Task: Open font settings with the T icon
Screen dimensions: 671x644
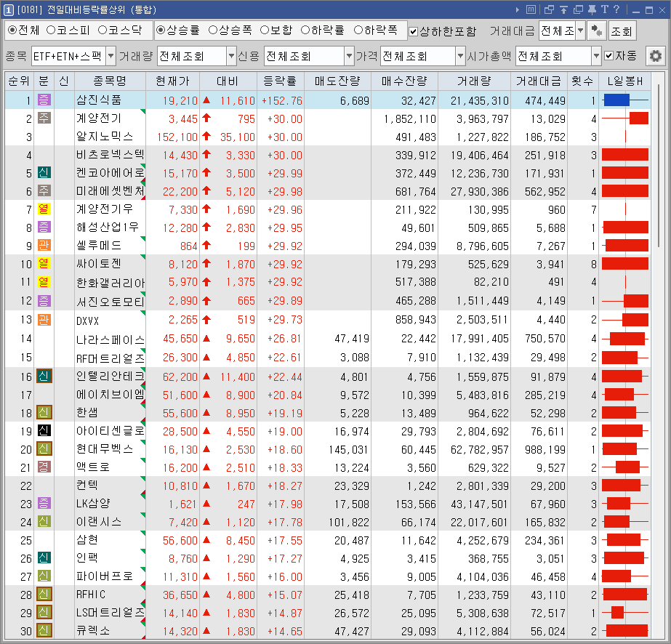Action: (x=605, y=9)
